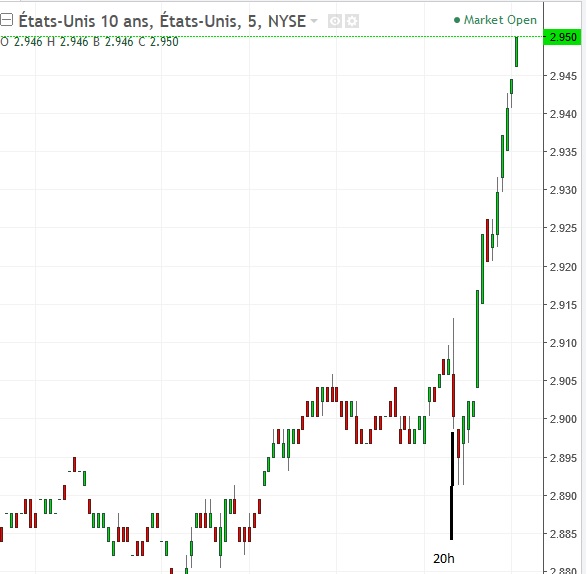588x574 pixels.
Task: Click the Market Open status label
Action: click(x=500, y=20)
